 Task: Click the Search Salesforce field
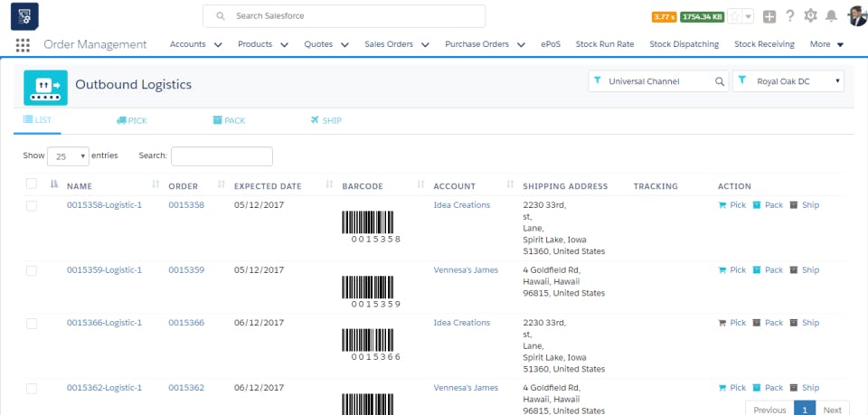tap(344, 16)
